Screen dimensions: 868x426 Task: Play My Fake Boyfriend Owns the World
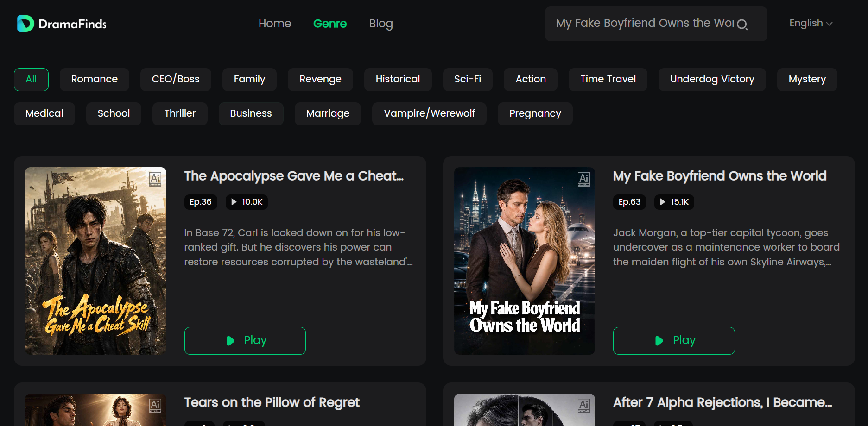pyautogui.click(x=674, y=341)
